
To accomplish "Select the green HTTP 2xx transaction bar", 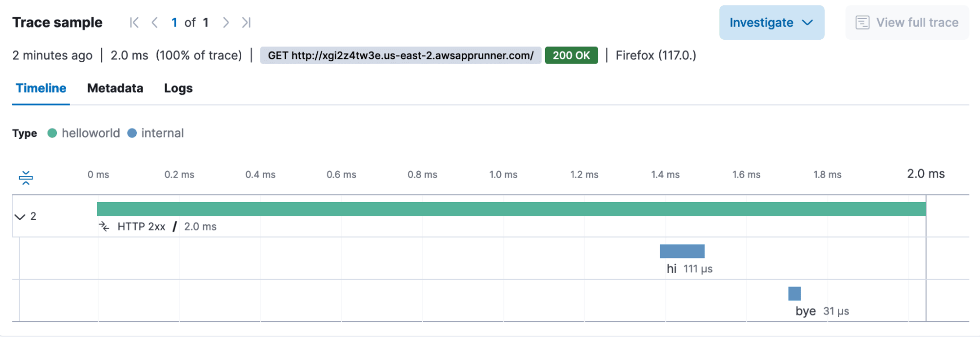I will click(x=511, y=209).
